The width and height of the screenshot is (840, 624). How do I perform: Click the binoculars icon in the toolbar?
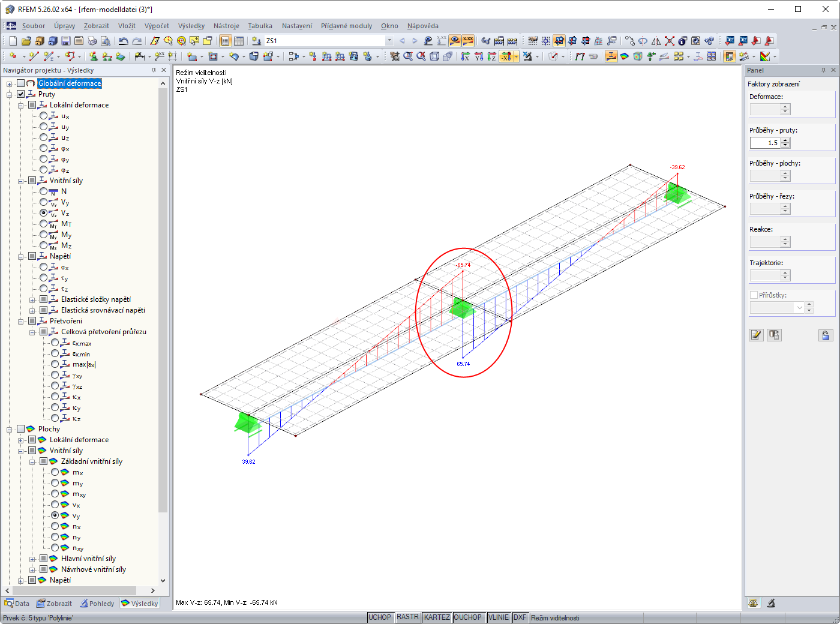[486, 41]
